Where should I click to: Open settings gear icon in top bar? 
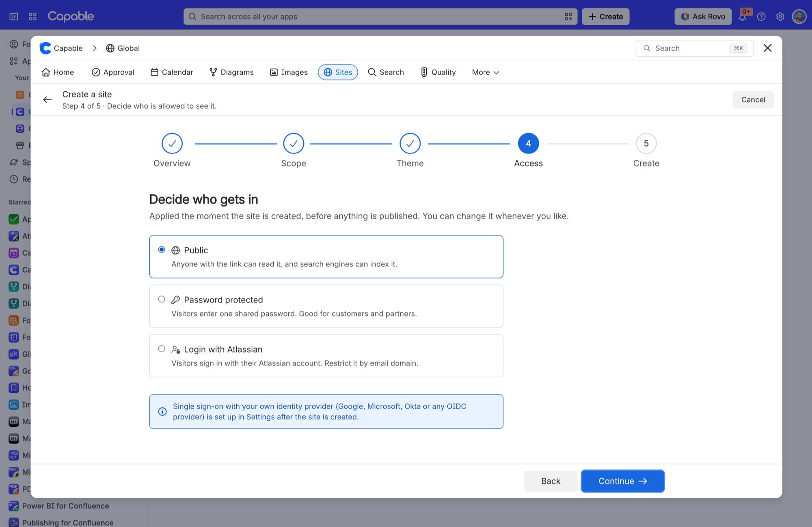point(780,17)
